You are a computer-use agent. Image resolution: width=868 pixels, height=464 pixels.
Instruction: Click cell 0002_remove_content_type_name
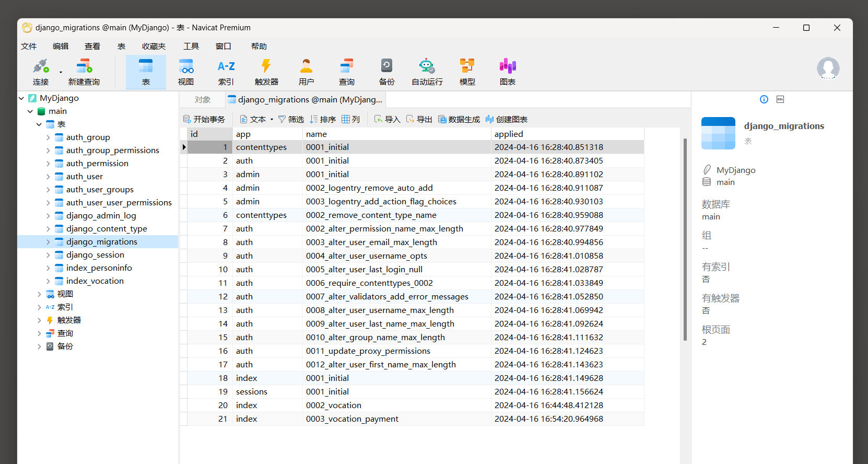pos(397,215)
